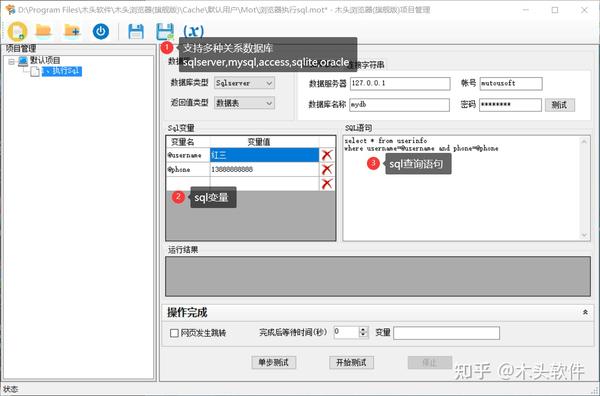Open project via the folder icon

[43, 31]
